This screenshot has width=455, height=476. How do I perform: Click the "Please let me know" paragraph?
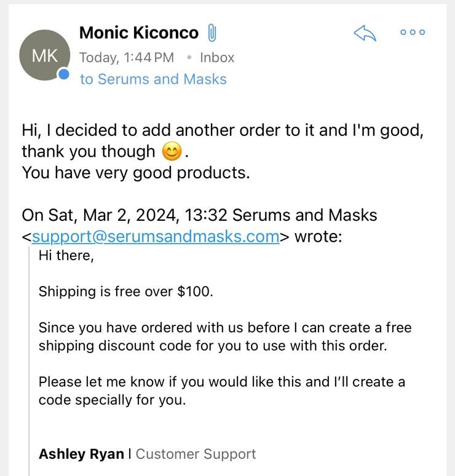point(222,391)
